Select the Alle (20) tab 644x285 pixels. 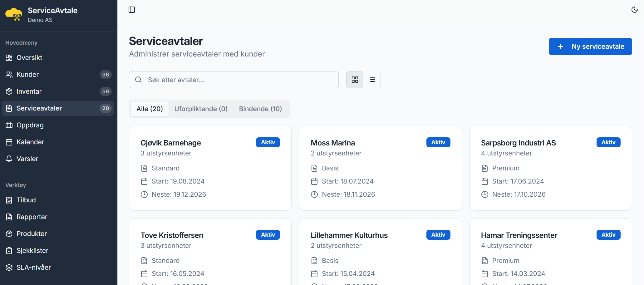150,109
